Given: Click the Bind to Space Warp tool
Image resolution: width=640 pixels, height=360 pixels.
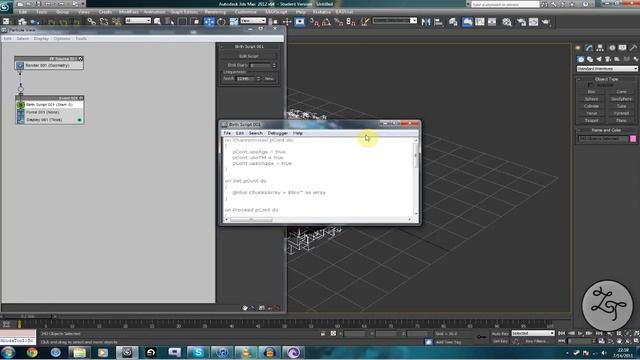Looking at the screenshot, I should (x=116, y=22).
